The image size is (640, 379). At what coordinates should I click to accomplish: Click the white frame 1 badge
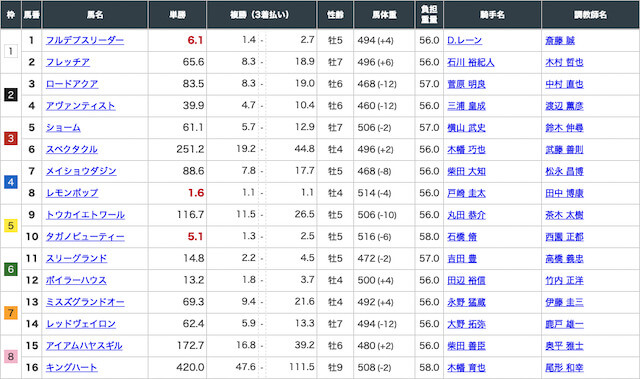point(11,51)
